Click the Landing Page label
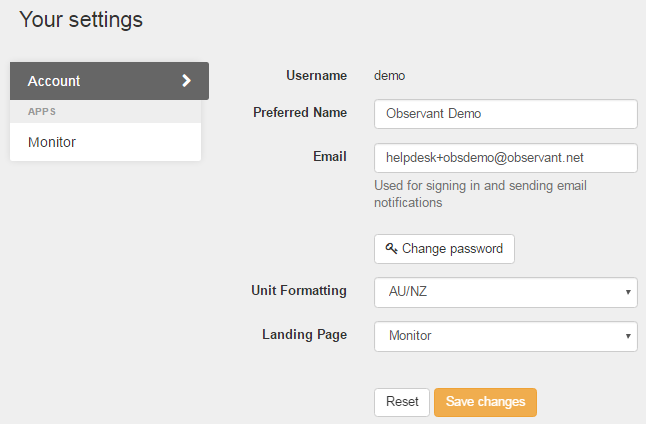 (304, 335)
